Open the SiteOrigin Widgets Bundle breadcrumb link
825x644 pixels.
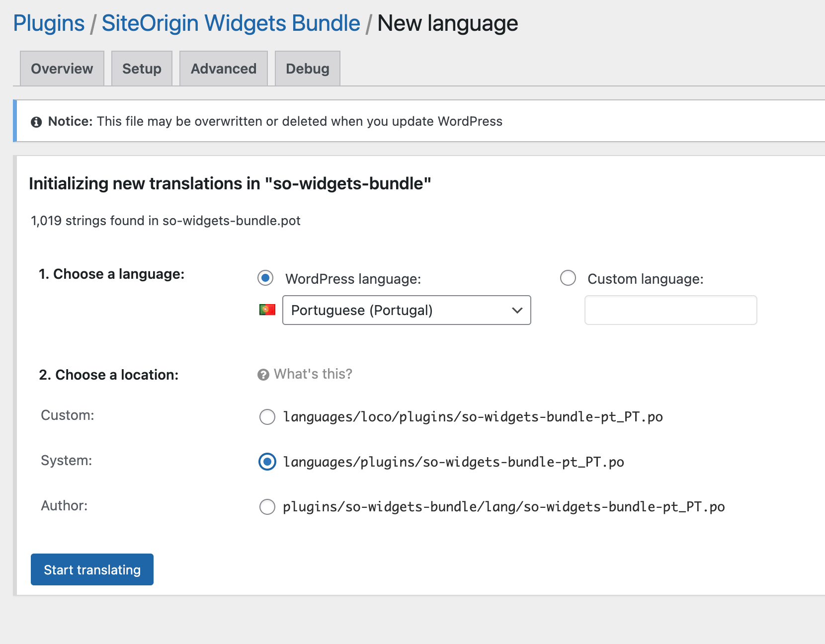coord(231,23)
